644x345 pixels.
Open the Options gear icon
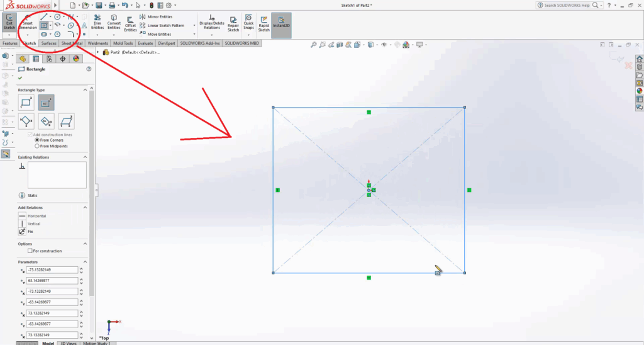click(169, 5)
